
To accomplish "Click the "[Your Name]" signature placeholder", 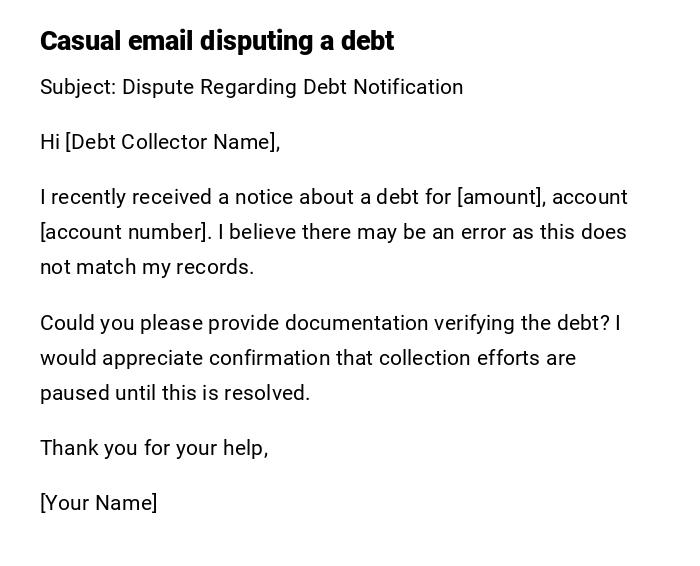I will pos(98,503).
